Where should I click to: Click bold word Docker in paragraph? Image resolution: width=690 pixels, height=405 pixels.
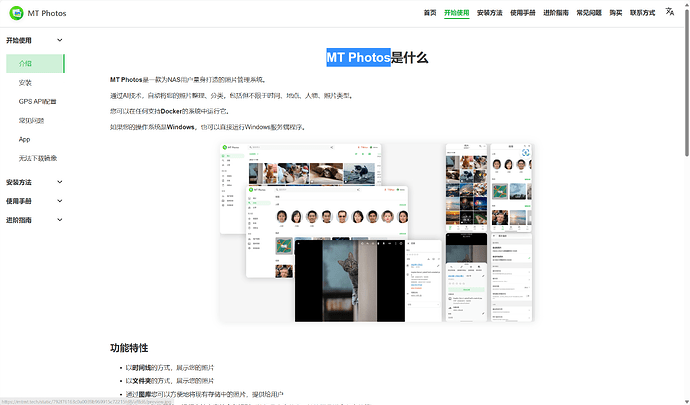171,111
